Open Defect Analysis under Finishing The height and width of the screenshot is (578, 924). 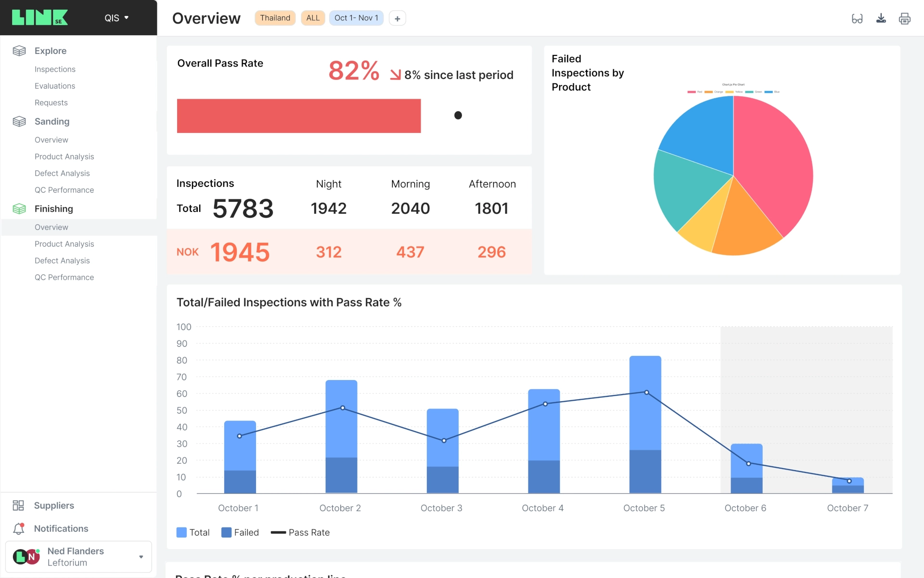(x=62, y=261)
